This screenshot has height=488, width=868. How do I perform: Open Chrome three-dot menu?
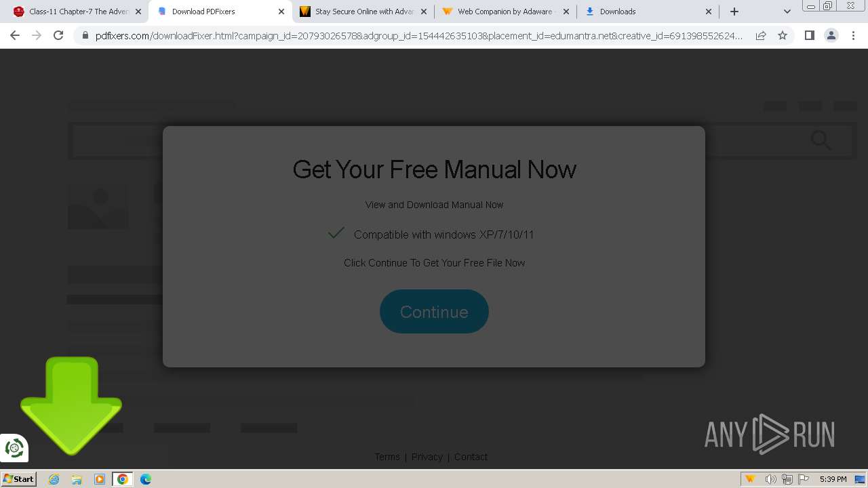(853, 35)
